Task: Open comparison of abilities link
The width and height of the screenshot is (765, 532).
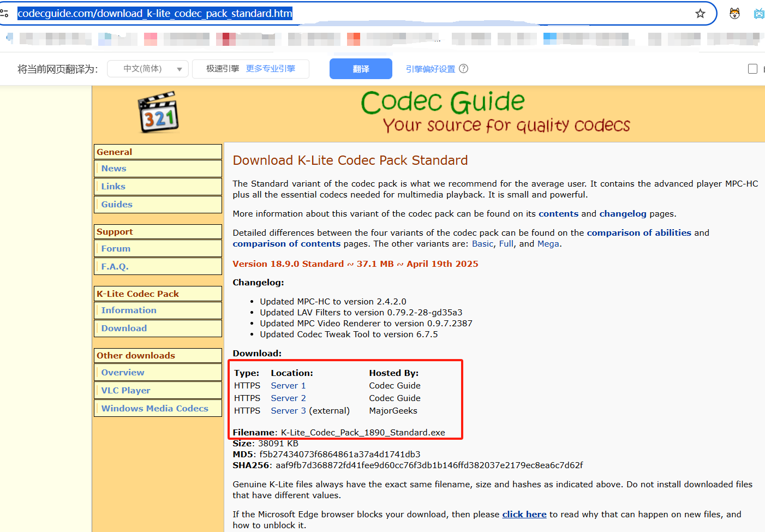Action: [639, 233]
